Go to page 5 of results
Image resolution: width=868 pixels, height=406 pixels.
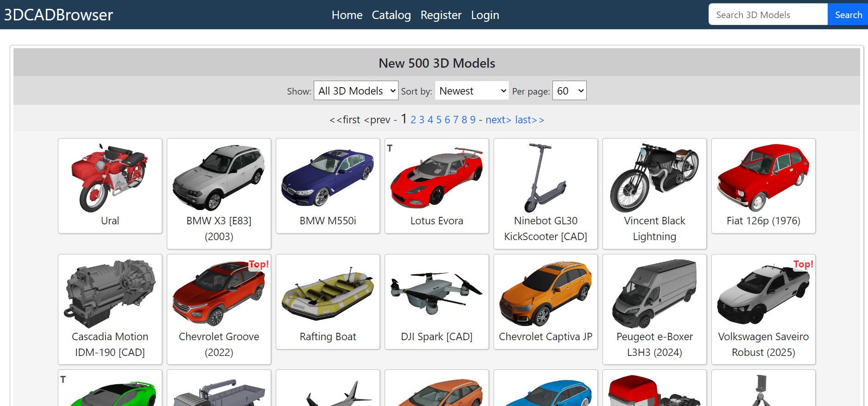(x=439, y=120)
